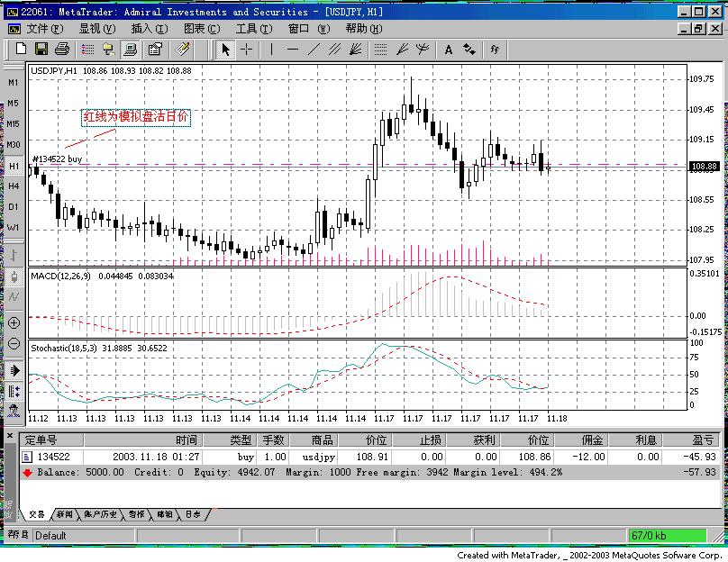This screenshot has width=728, height=562.
Task: Switch chart to D1 timeframe
Action: coord(12,206)
